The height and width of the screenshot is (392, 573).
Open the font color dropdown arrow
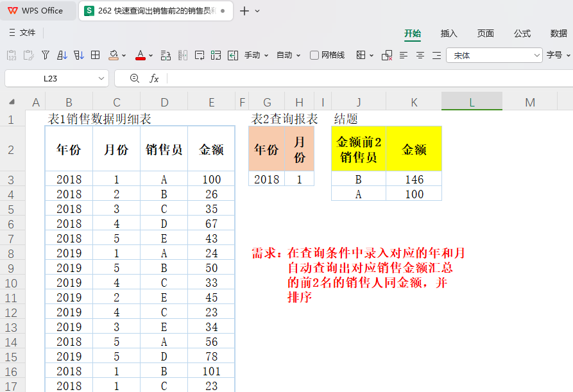(151, 56)
